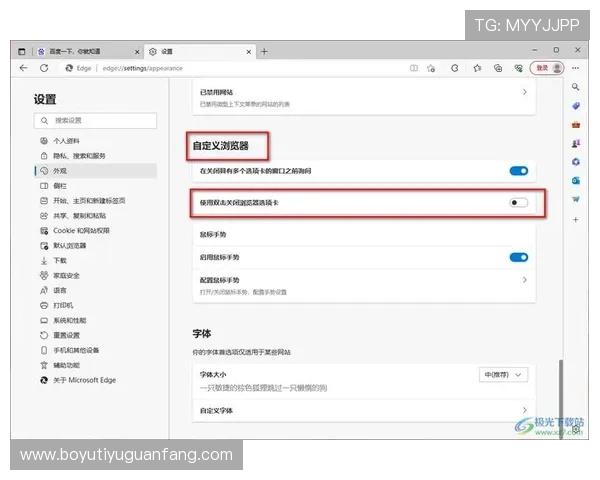Open 下载 settings section
This screenshot has height=480, width=600.
coord(96,260)
